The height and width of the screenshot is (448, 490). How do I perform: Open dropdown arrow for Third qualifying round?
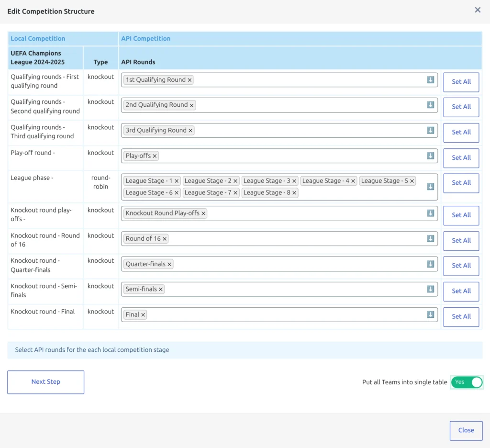pos(430,130)
